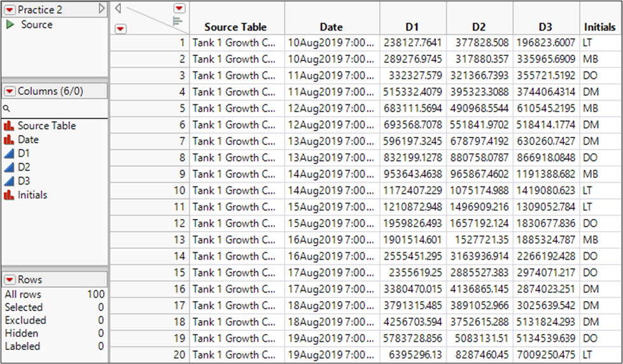Click the nominal icon beside Source Table
623x364 pixels.
click(x=10, y=126)
